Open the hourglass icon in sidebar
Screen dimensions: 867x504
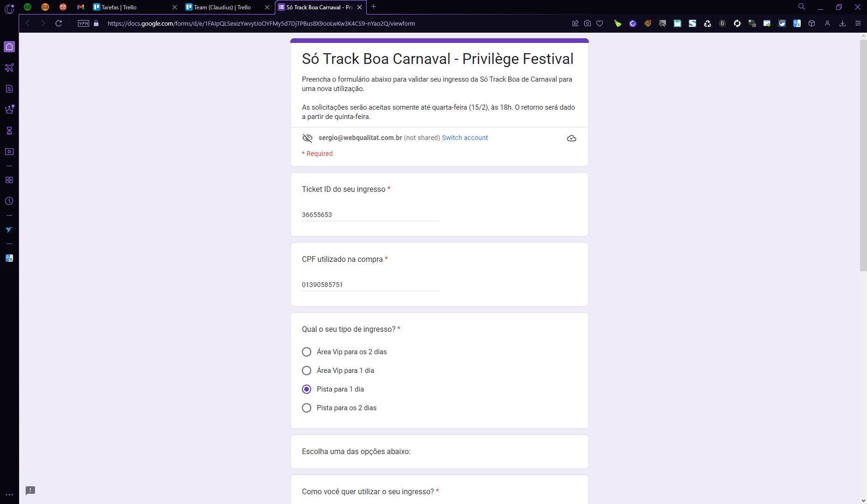pos(9,131)
